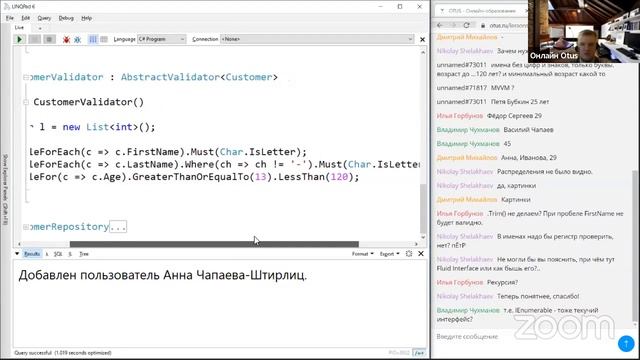The width and height of the screenshot is (640, 360).
Task: Switch to the Results tab
Action: click(x=32, y=254)
